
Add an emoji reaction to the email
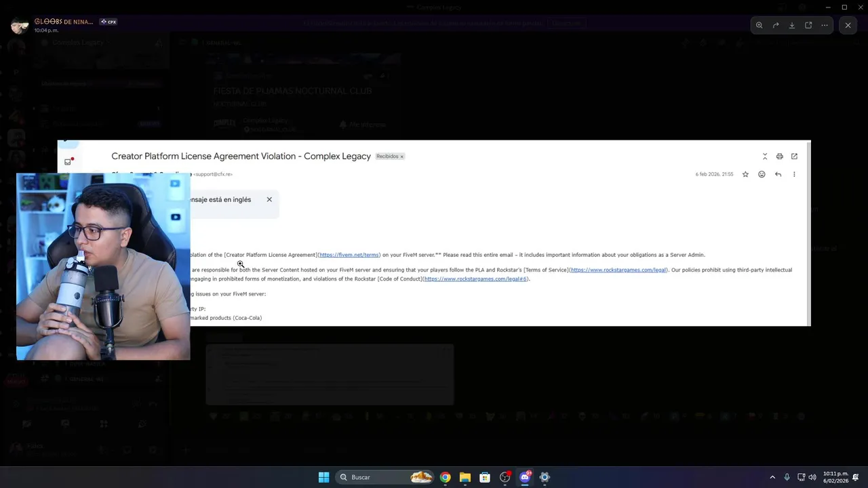point(762,174)
